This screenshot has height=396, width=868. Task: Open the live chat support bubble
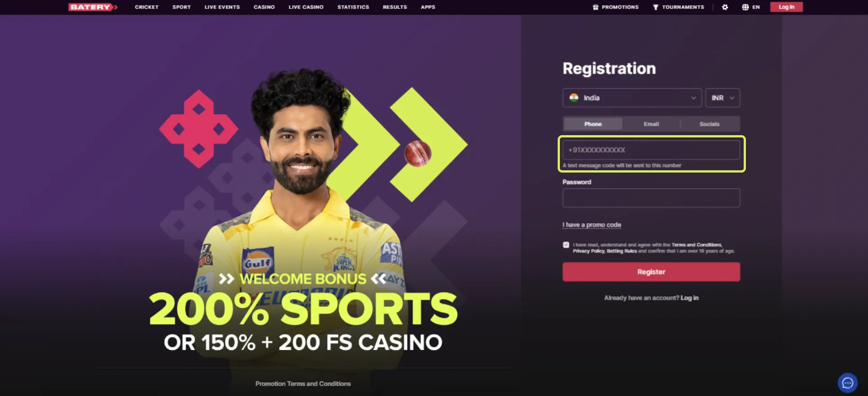click(847, 383)
